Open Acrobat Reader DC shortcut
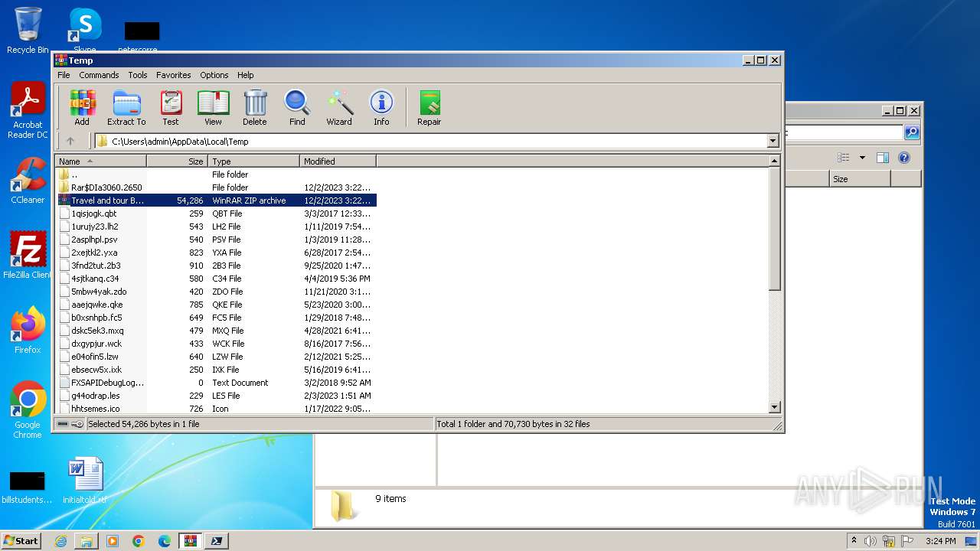980x551 pixels. pyautogui.click(x=28, y=111)
